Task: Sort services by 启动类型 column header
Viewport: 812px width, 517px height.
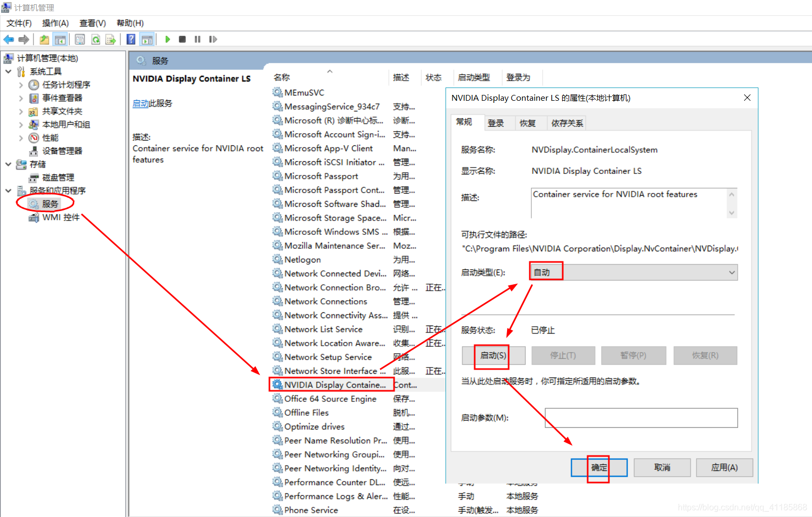Action: (x=474, y=77)
